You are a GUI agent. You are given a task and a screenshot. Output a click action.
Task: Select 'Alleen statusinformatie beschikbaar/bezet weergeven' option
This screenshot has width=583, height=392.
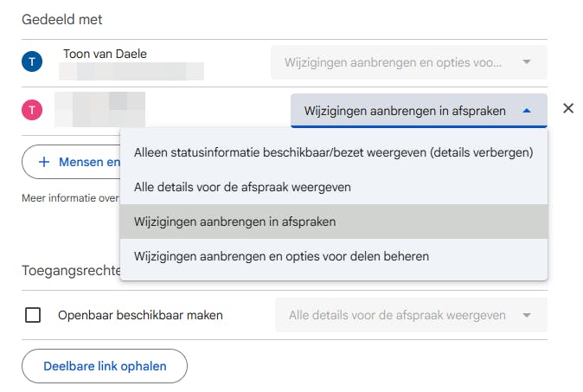(x=333, y=152)
